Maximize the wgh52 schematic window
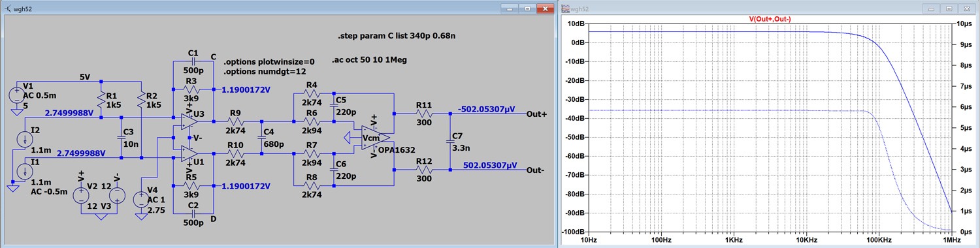The image size is (980, 248). click(x=527, y=8)
